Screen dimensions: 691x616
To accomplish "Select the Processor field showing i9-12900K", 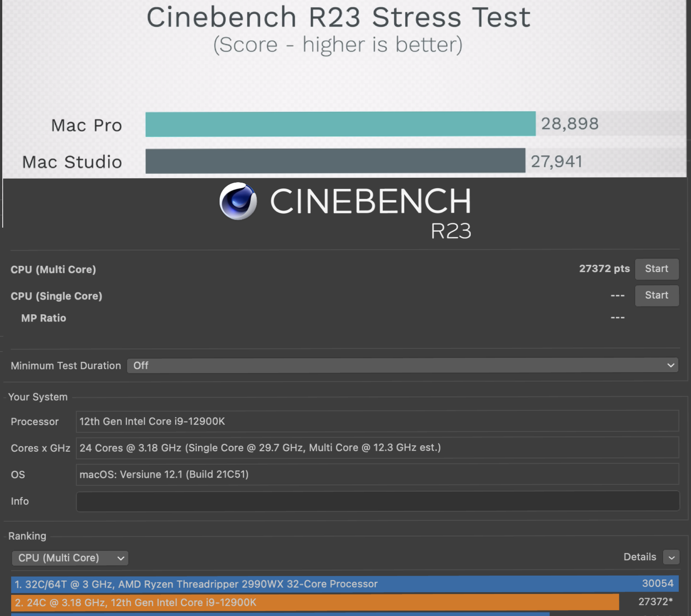I will (x=377, y=421).
